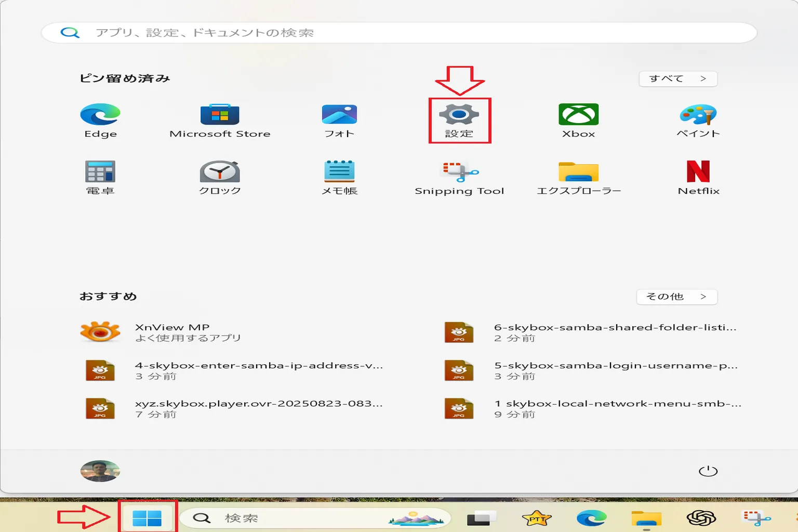Open the フォト app
The image size is (798, 532).
click(x=339, y=121)
